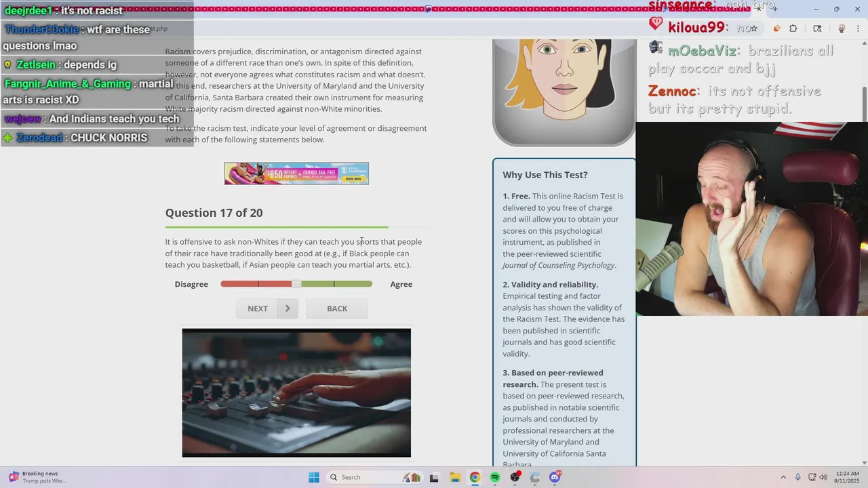Click the 'Journal of Counseling Psychology' text
868x488 pixels.
pos(559,266)
